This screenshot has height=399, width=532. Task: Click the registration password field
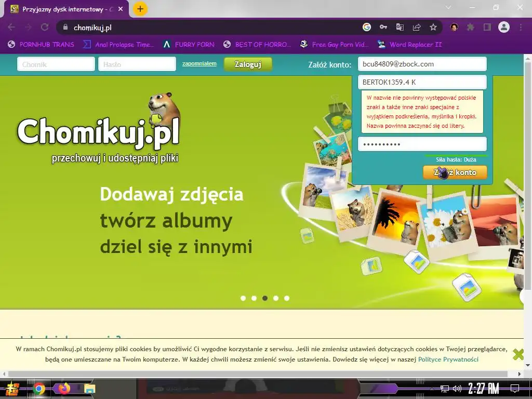pos(422,144)
